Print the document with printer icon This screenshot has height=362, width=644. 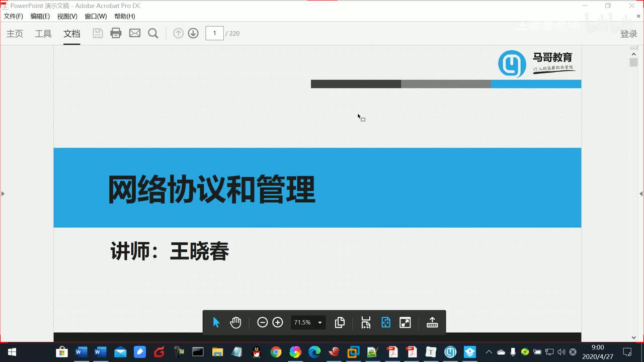pos(116,33)
